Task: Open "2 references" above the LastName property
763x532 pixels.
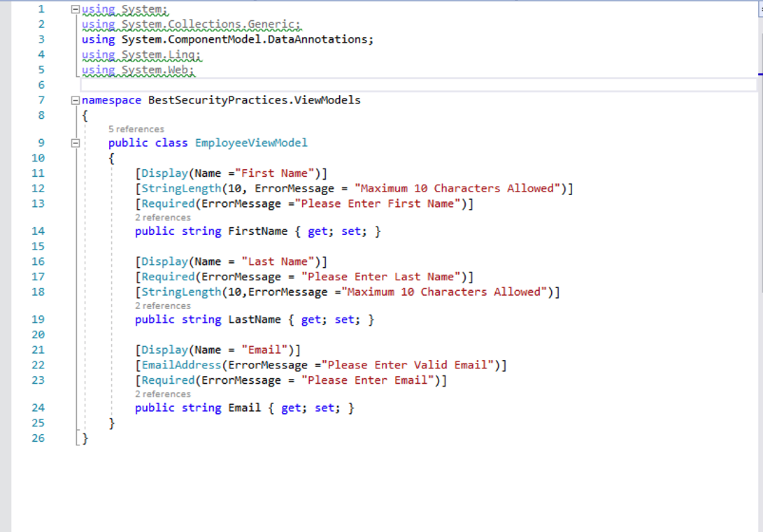Action: [x=163, y=305]
